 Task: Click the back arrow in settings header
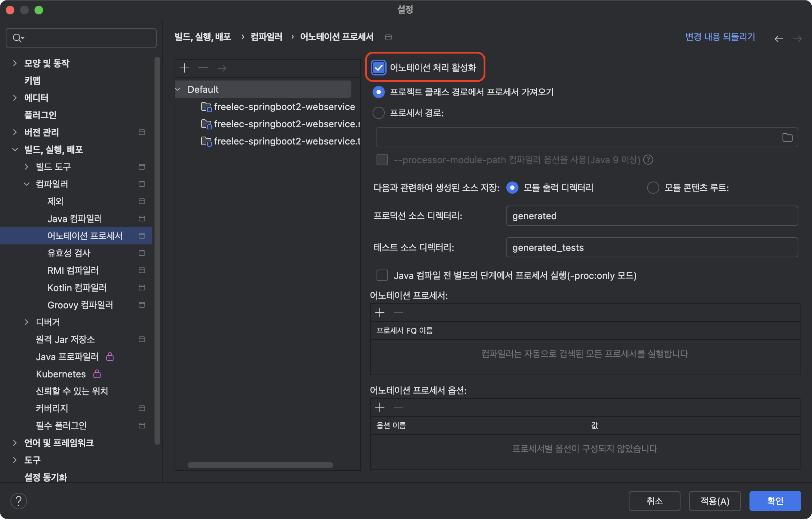pos(779,38)
